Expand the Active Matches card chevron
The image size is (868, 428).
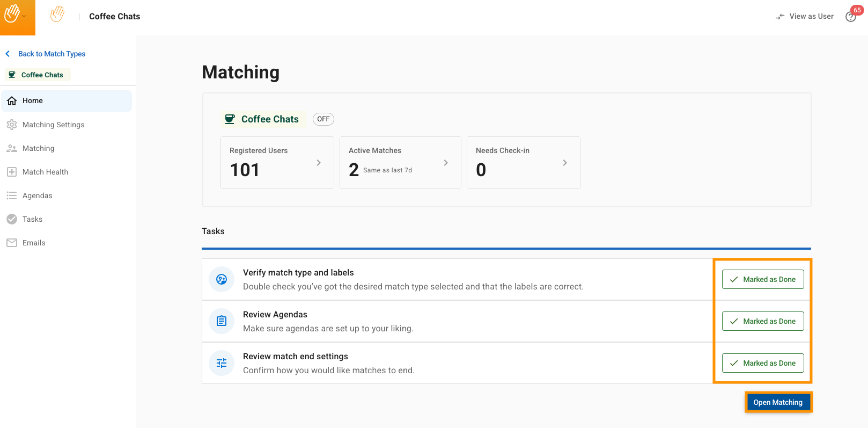[446, 163]
